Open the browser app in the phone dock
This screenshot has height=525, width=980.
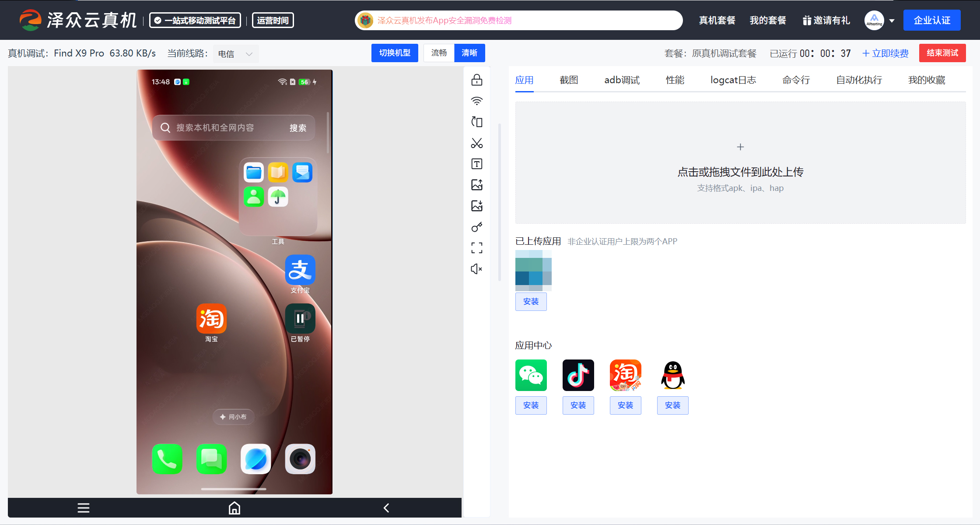click(x=256, y=459)
